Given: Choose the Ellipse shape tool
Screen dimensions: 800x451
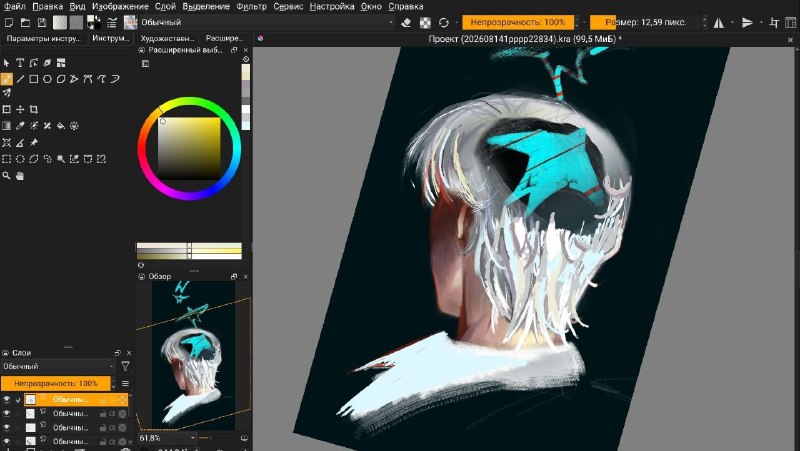Looking at the screenshot, I should point(47,79).
